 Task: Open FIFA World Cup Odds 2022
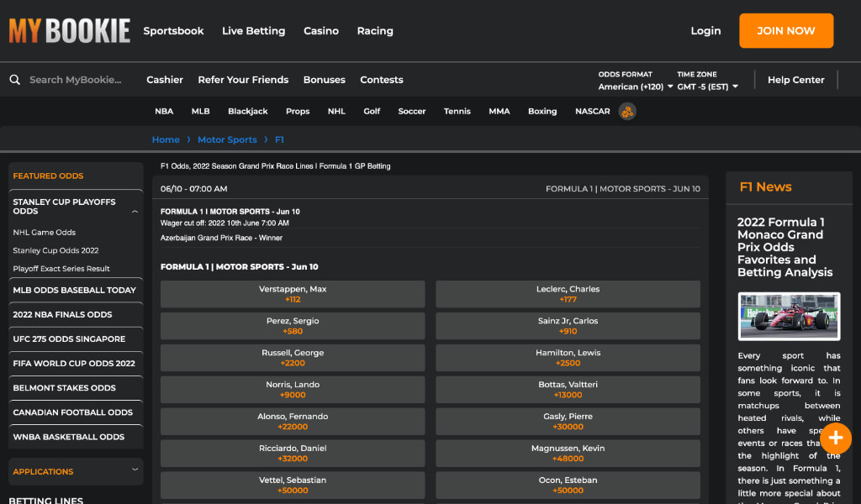[x=76, y=364]
